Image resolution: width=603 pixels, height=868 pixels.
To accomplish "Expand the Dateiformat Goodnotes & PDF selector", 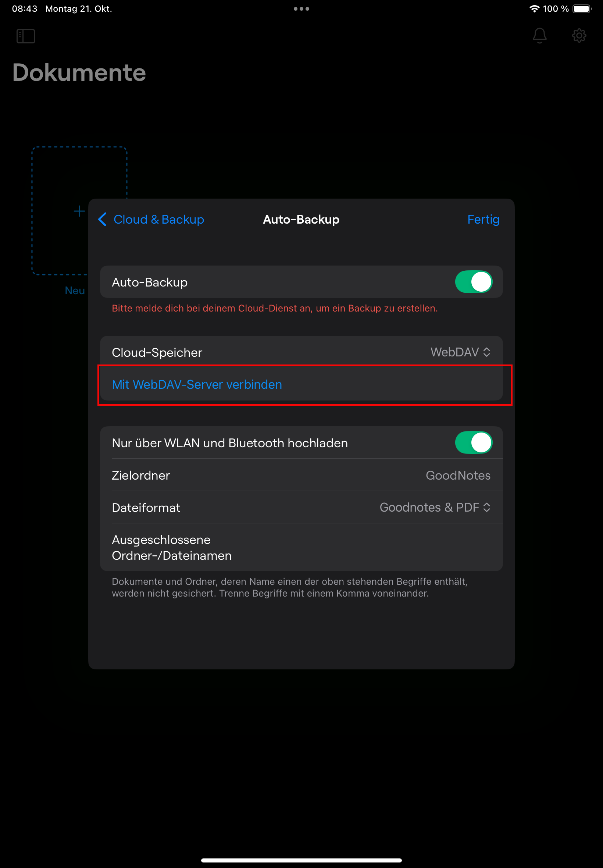I will pos(435,507).
